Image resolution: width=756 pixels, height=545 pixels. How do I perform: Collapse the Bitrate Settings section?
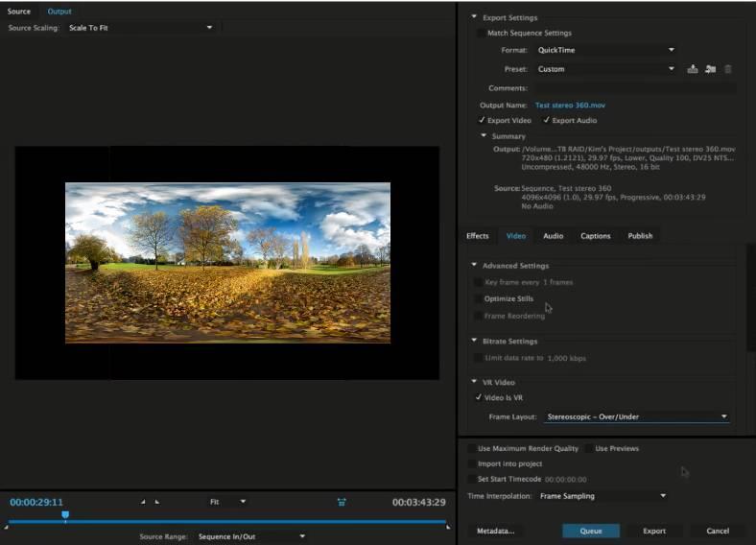tap(474, 341)
